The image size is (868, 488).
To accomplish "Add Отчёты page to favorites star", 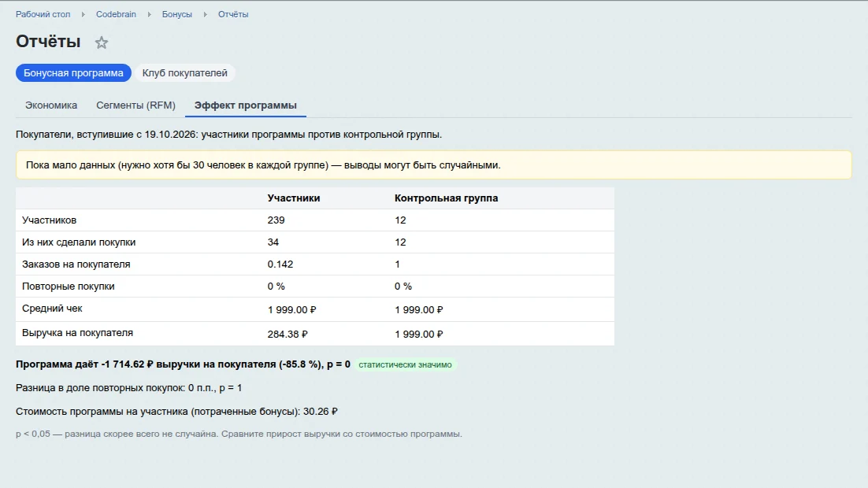I will [102, 43].
